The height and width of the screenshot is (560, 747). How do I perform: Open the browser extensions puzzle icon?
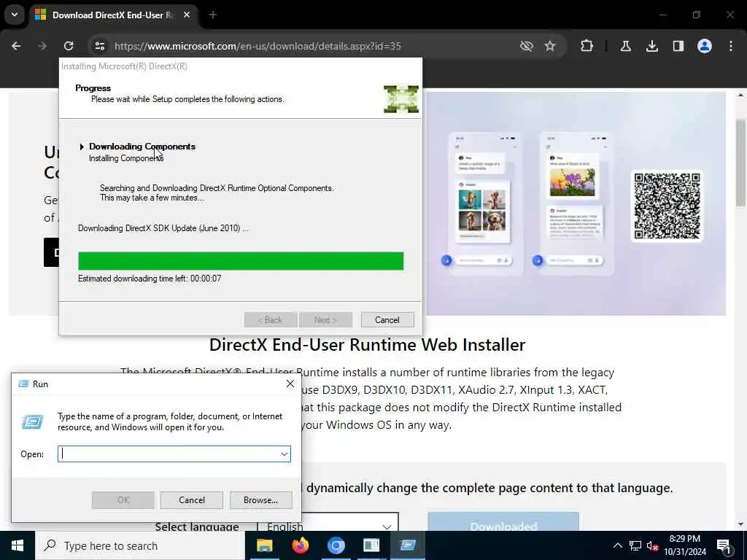click(x=587, y=46)
